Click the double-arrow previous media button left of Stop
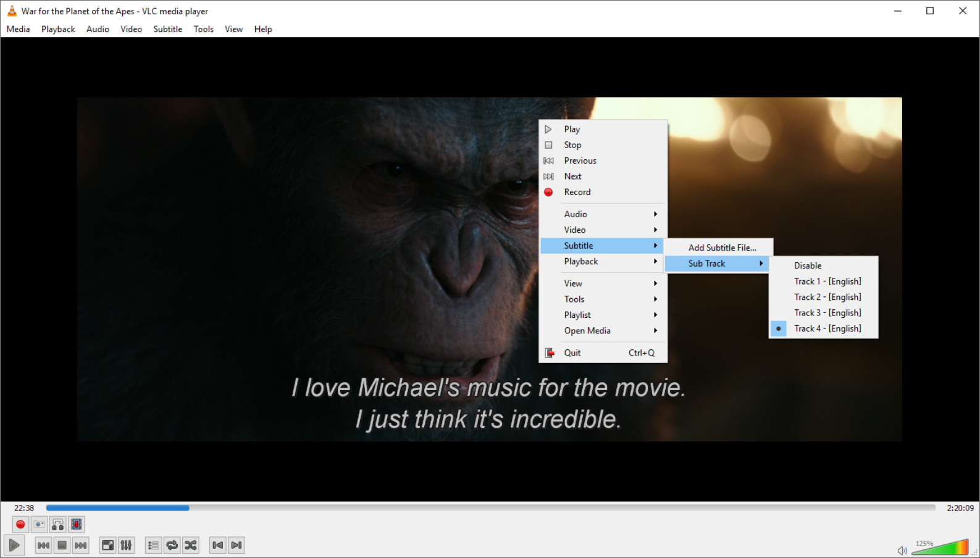Screen dimensions: 980x558 click(43, 545)
